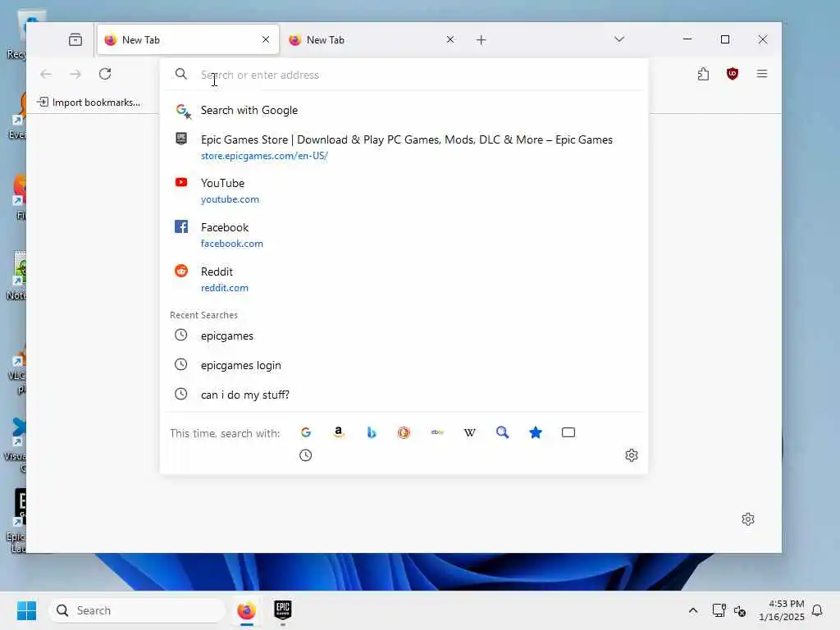Select recent search 'epicgames login'
The image size is (840, 630).
click(404, 365)
